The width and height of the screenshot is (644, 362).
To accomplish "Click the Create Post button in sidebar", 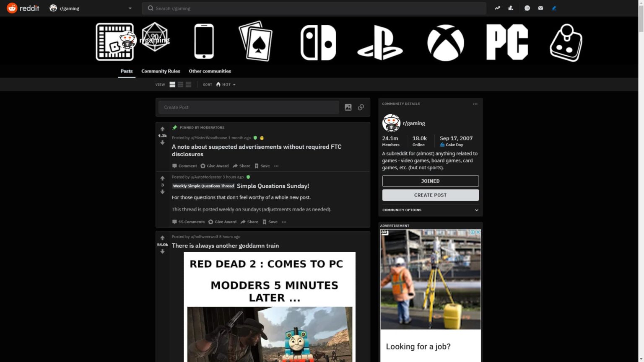I will pyautogui.click(x=430, y=195).
